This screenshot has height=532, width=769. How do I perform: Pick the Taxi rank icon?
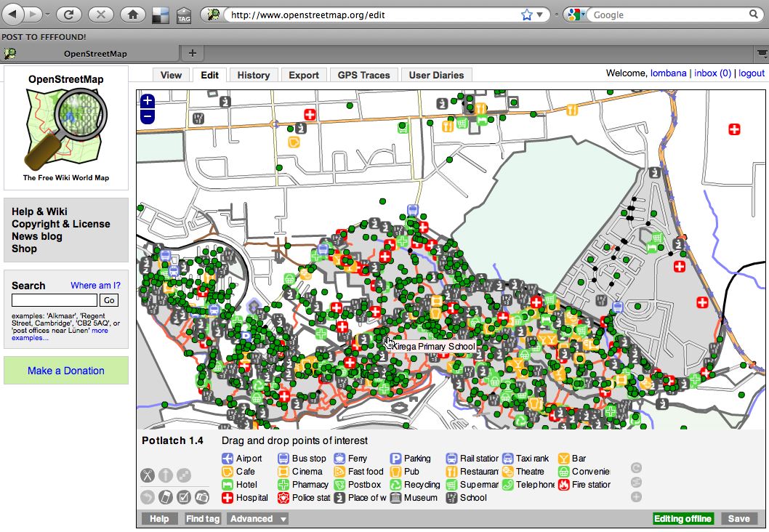(507, 459)
